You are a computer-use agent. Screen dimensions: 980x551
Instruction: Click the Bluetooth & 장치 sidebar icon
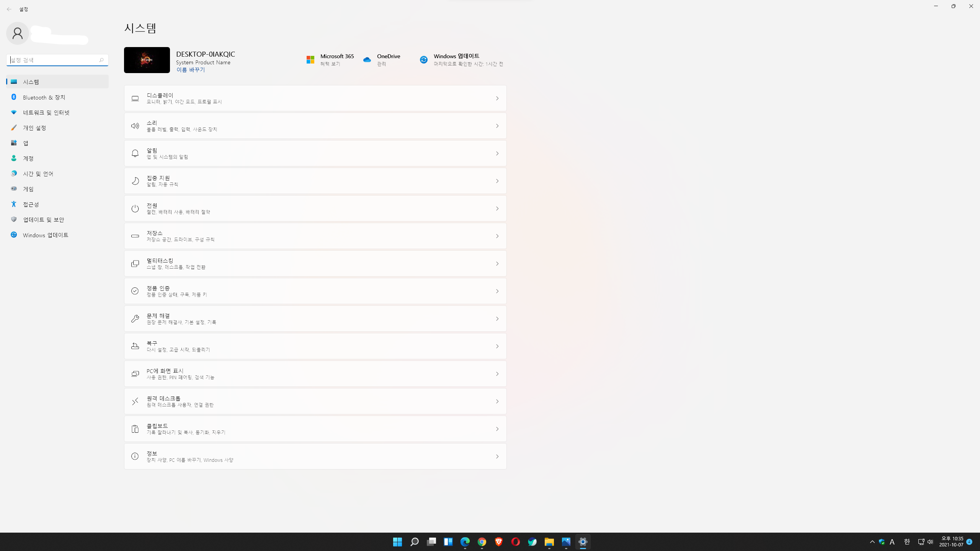click(14, 97)
